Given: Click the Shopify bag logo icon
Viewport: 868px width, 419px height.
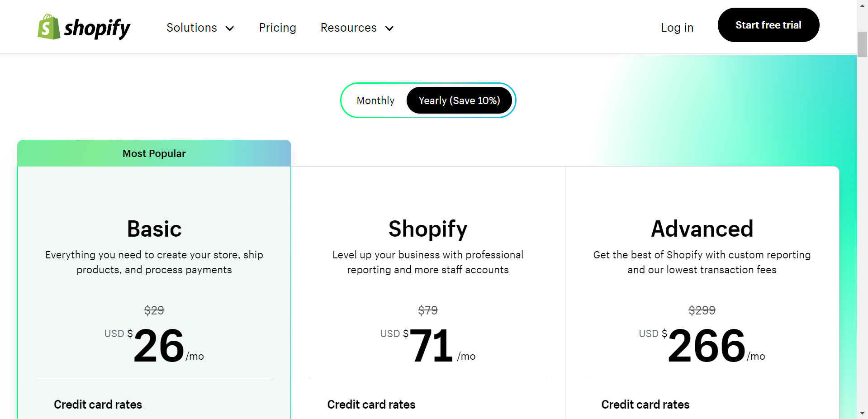Looking at the screenshot, I should 48,27.
